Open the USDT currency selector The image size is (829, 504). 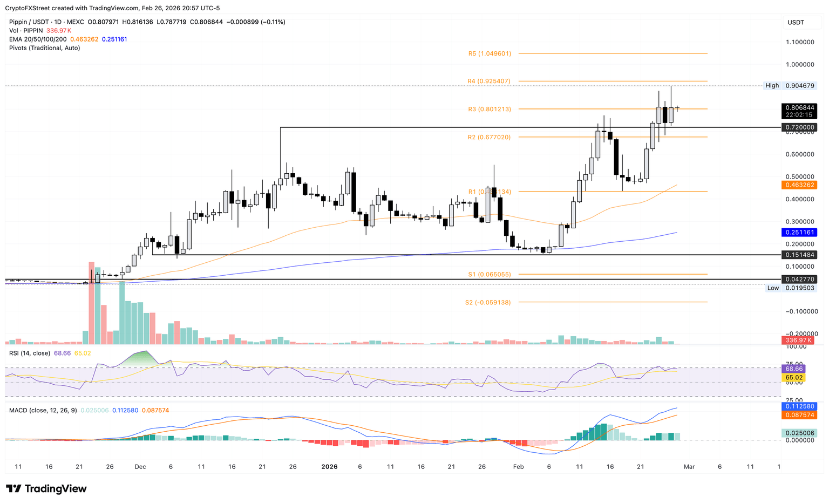tap(796, 22)
